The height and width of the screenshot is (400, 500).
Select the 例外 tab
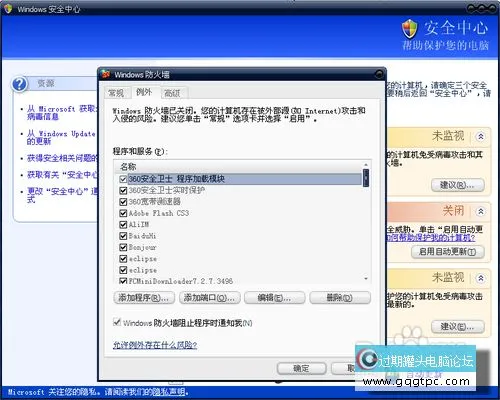144,92
